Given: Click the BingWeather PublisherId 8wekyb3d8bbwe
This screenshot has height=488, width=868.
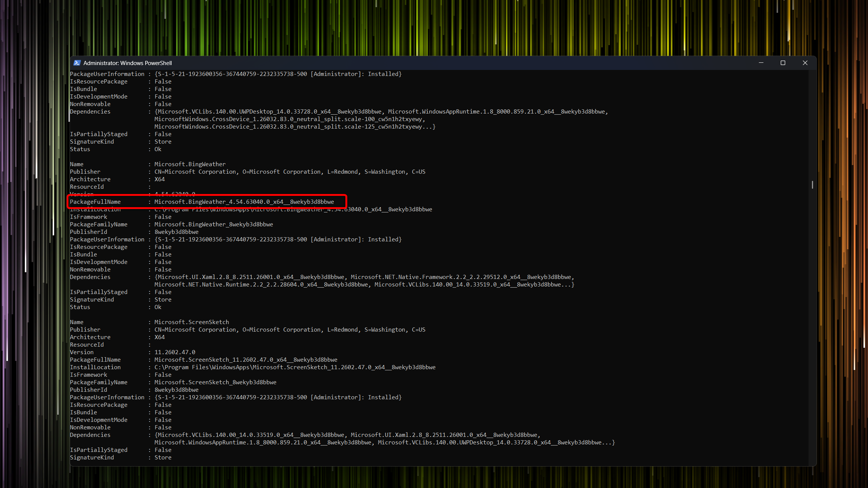Looking at the screenshot, I should point(176,232).
